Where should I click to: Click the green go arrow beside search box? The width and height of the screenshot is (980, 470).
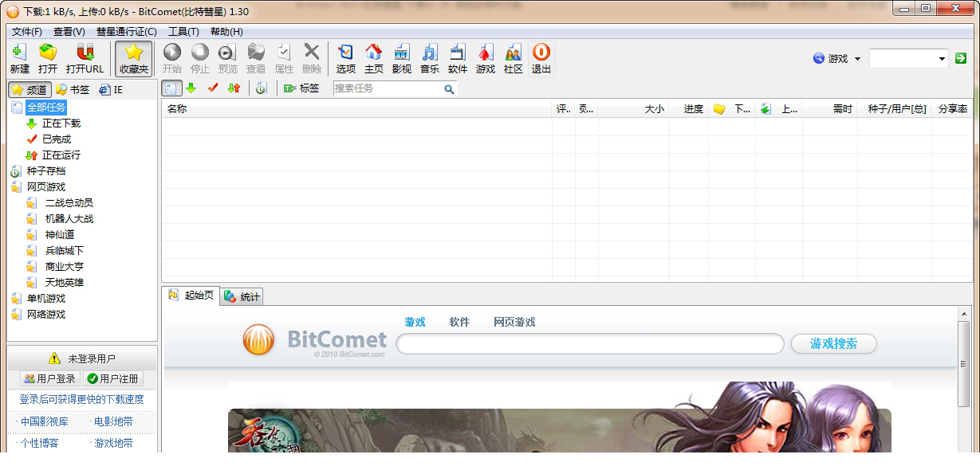coord(961,58)
